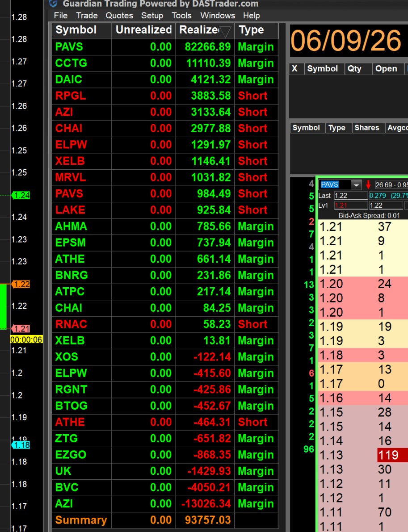408x532 pixels.
Task: Select the ATHE Margin row with 661.14
Action: coord(165,259)
